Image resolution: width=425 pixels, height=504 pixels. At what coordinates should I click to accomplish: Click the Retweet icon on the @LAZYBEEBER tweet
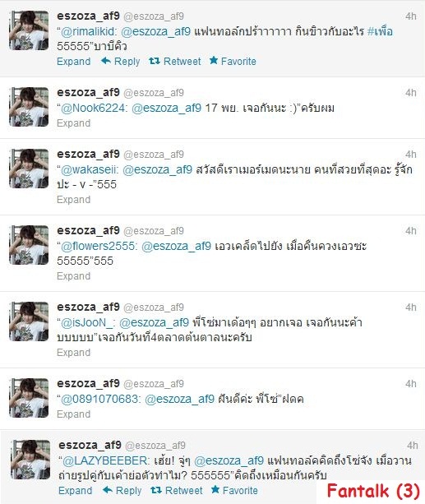[156, 490]
